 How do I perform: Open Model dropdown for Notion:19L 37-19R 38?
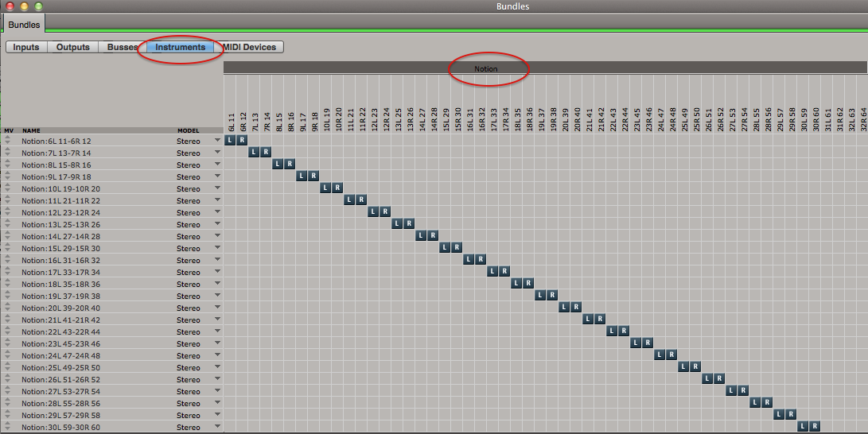(217, 296)
